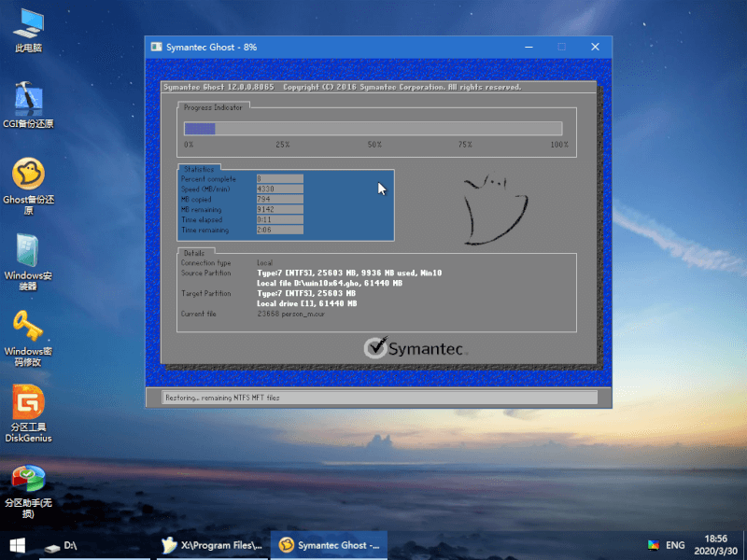Click the Statistics group title
This screenshot has height=560, width=747.
[x=199, y=169]
